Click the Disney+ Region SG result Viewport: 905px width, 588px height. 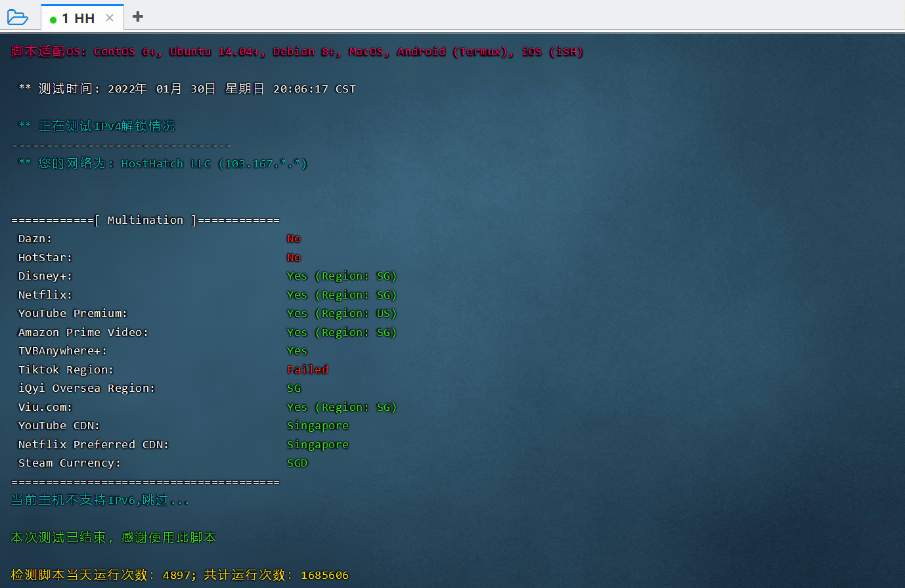[x=342, y=276]
